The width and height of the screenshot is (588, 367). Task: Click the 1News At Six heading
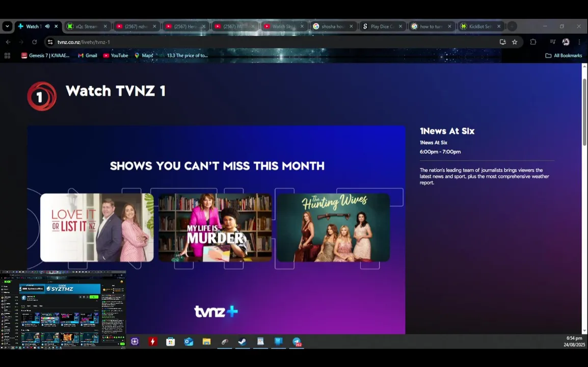(447, 131)
